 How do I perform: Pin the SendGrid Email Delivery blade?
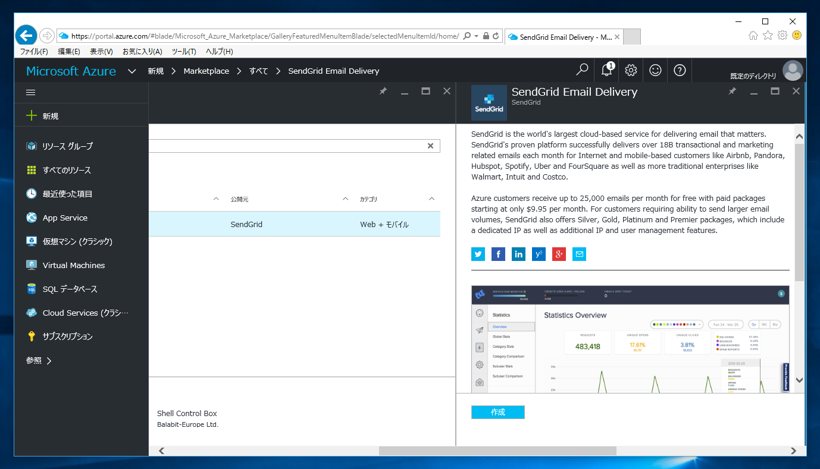732,91
